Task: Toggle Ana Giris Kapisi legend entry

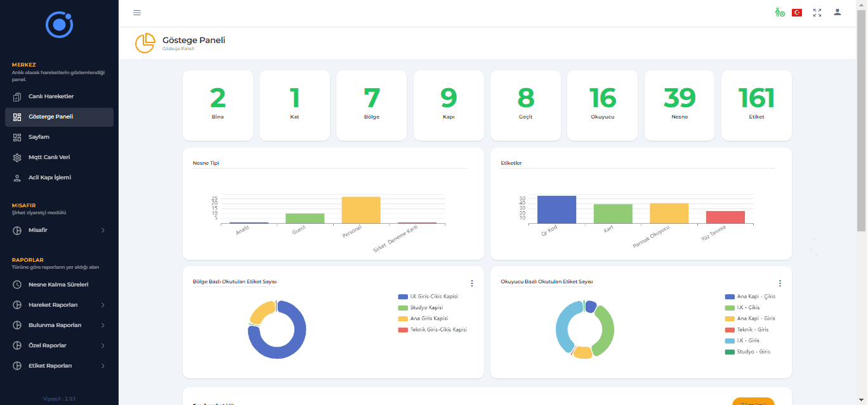Action: (x=423, y=319)
